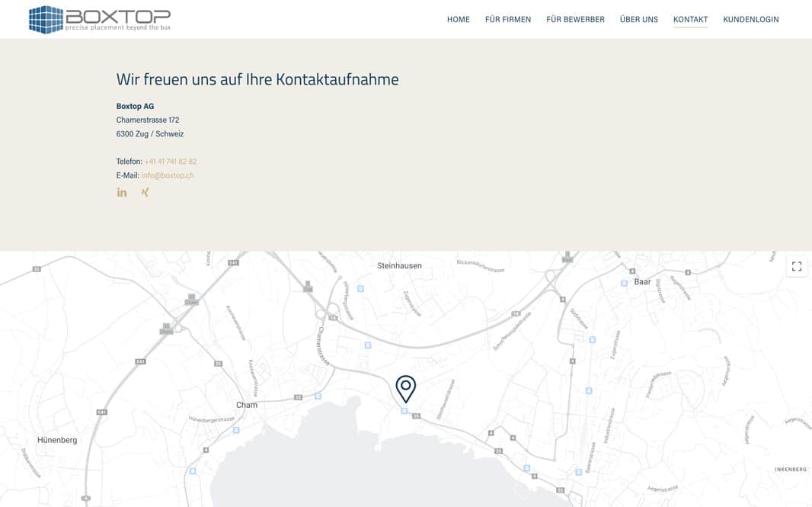Open the Kundenlogin page
Image resolution: width=812 pixels, height=507 pixels.
750,20
